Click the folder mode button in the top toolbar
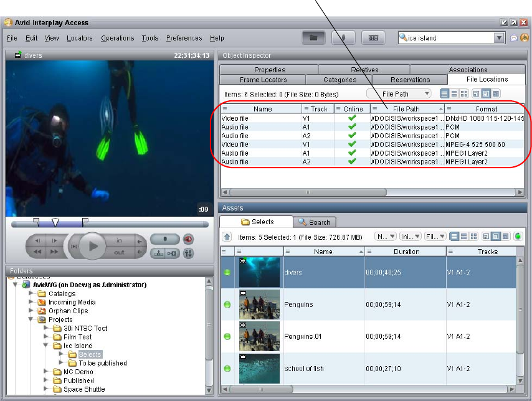This screenshot has height=401, width=532. [x=314, y=37]
